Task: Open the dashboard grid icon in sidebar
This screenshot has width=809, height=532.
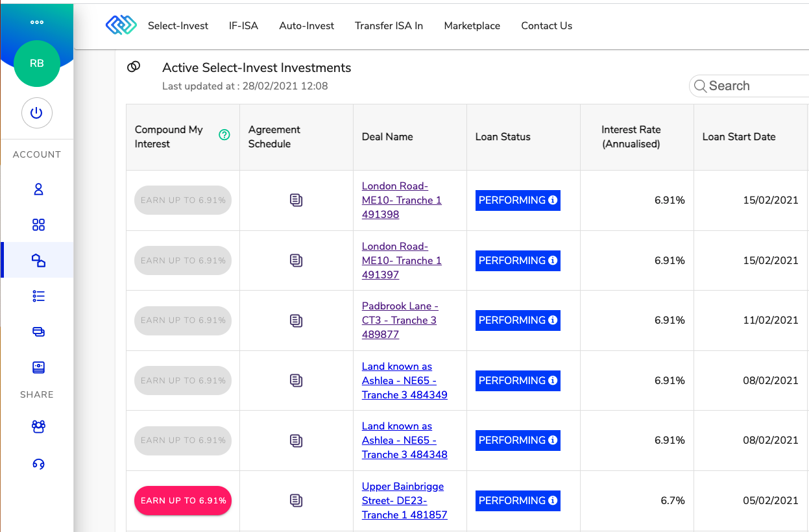Action: pyautogui.click(x=38, y=225)
